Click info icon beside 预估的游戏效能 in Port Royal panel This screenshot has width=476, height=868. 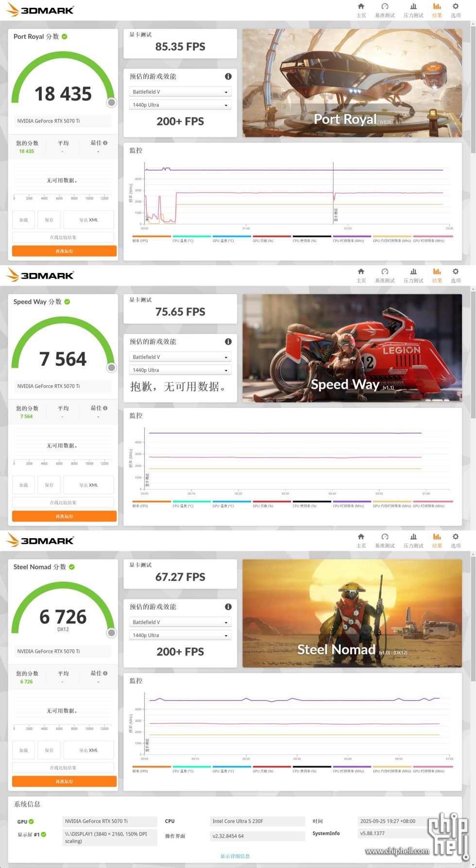(228, 76)
